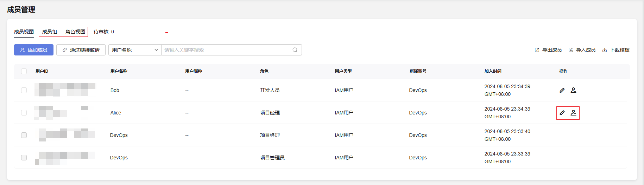Click the remove-member person icon for Alice
The height and width of the screenshot is (185, 644).
[573, 113]
